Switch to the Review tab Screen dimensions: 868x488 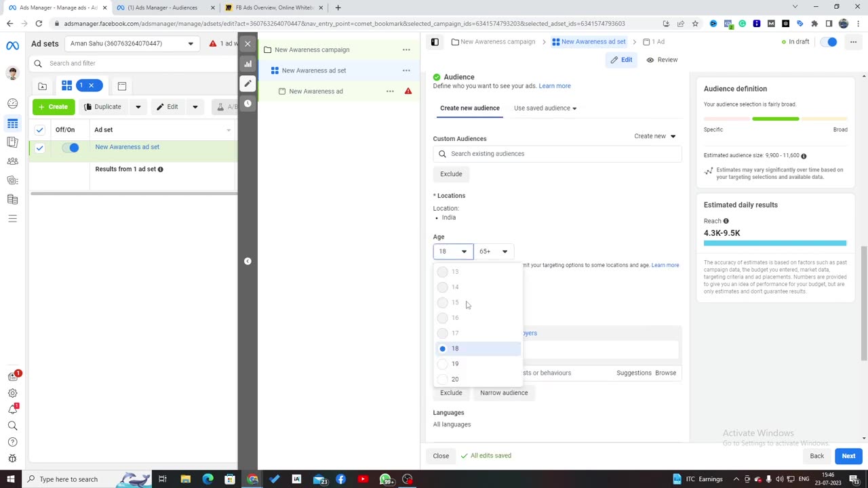(662, 60)
